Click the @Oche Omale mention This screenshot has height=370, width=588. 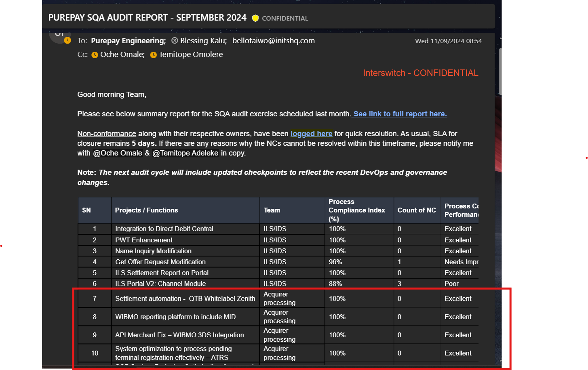[x=118, y=153]
